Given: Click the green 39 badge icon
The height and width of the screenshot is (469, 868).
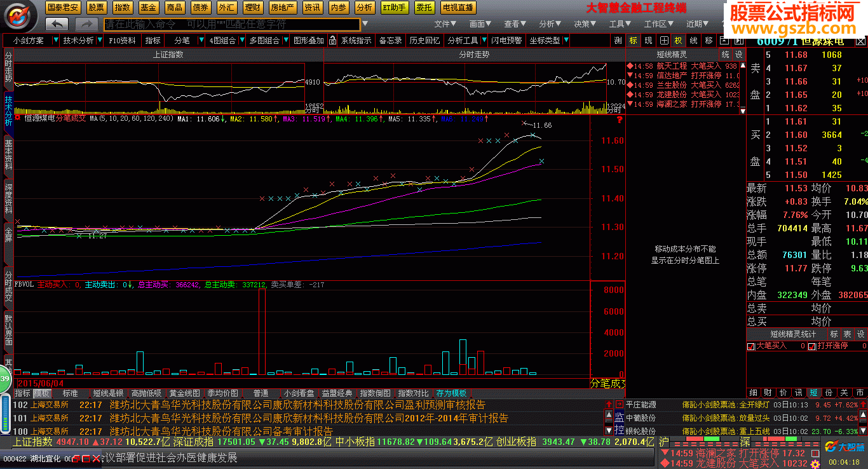Looking at the screenshot, I should (x=5, y=379).
